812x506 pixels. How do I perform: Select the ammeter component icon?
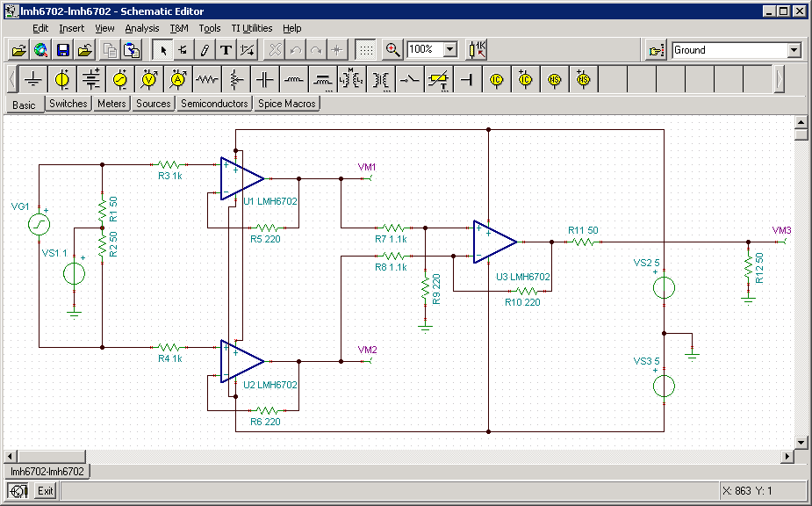pyautogui.click(x=178, y=79)
